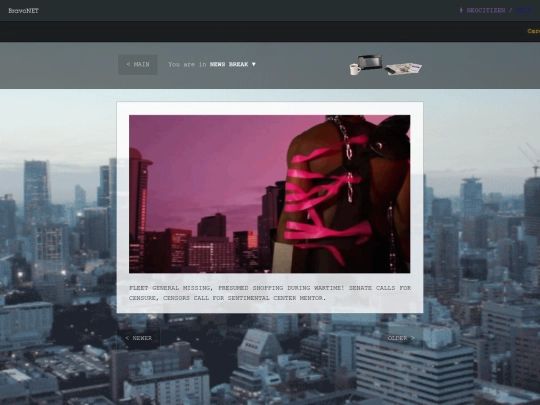Image resolution: width=540 pixels, height=405 pixels.
Task: Click the folded newspaper icon
Action: pyautogui.click(x=403, y=68)
